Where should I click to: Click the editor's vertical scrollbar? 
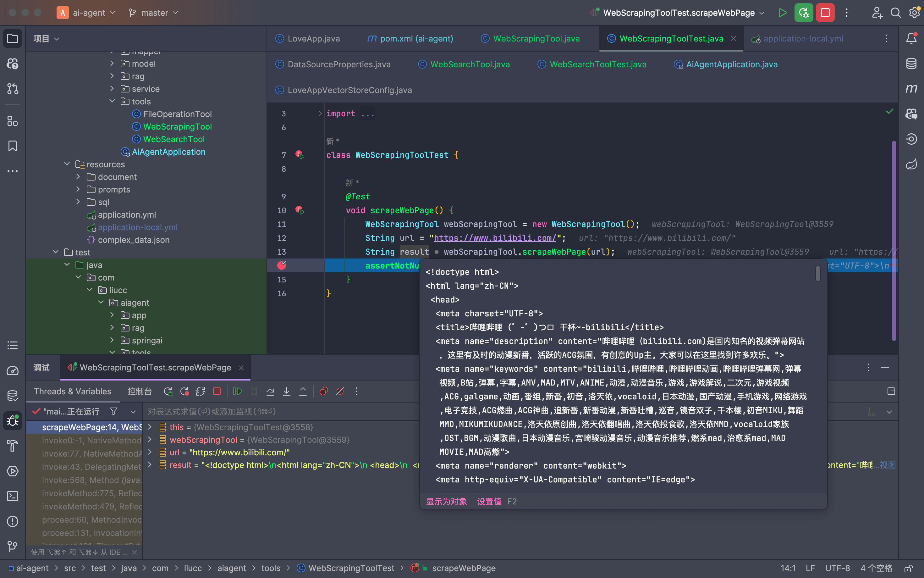click(894, 241)
